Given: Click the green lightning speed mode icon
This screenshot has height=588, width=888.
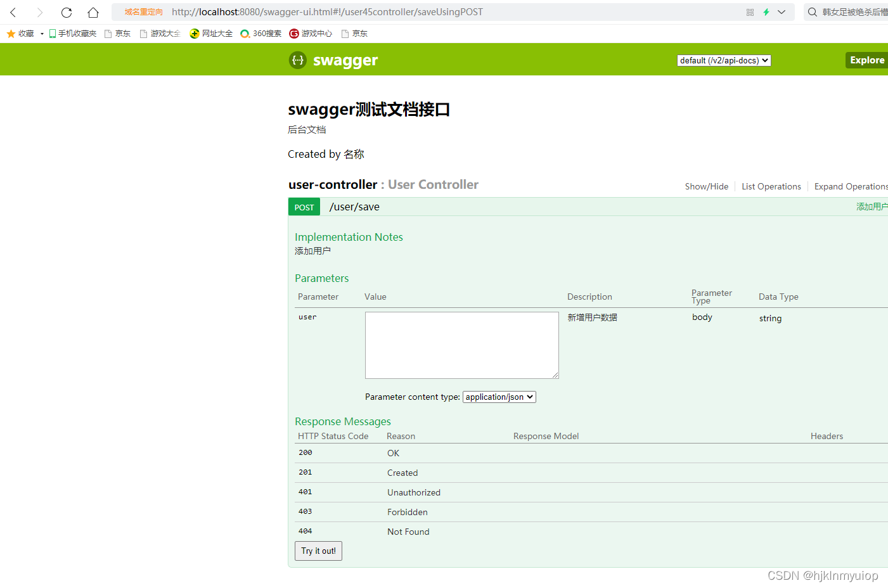Looking at the screenshot, I should pos(766,12).
